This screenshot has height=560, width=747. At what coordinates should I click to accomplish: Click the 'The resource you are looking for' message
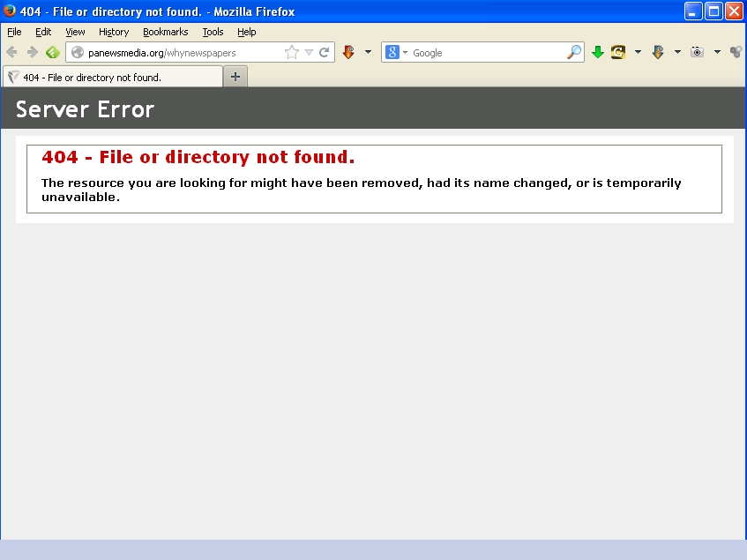[361, 190]
